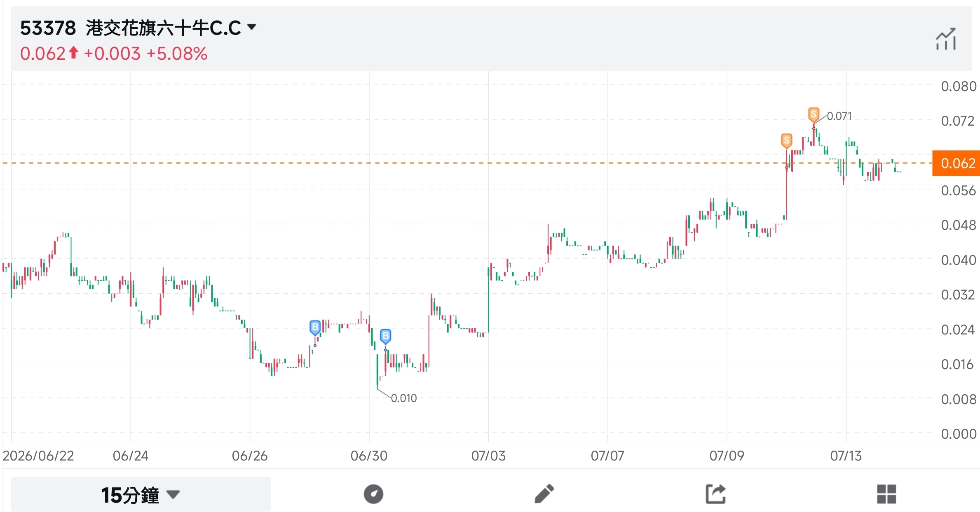Click the 0.080 price axis label
This screenshot has width=980, height=512.
(x=959, y=87)
